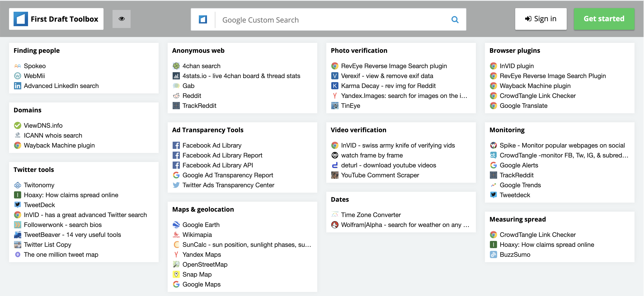The width and height of the screenshot is (644, 296).
Task: Click the First Draft Toolbox logo
Action: [x=56, y=19]
